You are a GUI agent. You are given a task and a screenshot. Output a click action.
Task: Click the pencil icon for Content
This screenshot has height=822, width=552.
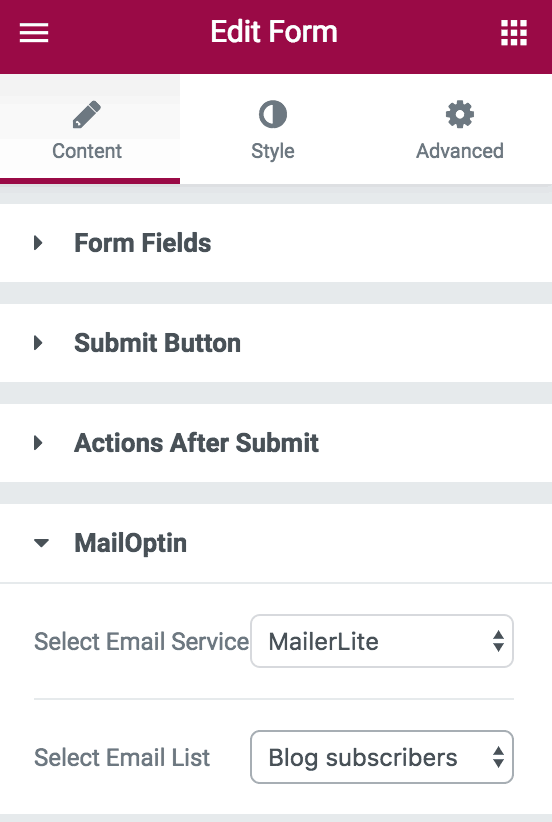pyautogui.click(x=86, y=114)
